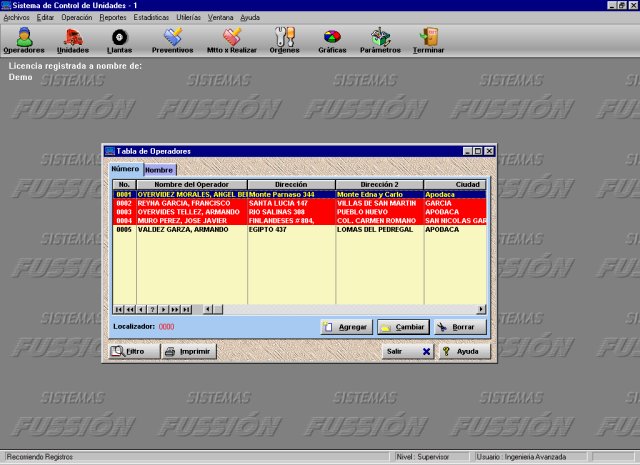The width and height of the screenshot is (640, 465).
Task: Go to previous record arrow
Action: [x=141, y=309]
